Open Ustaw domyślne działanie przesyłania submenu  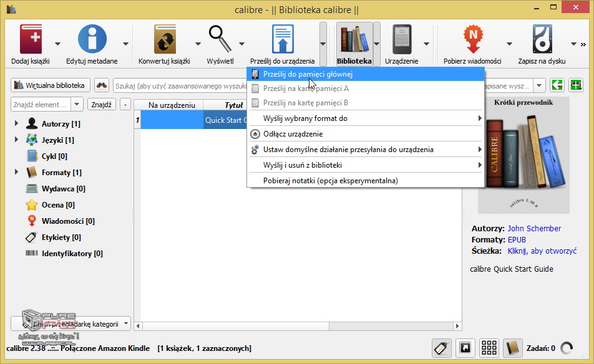pos(366,150)
